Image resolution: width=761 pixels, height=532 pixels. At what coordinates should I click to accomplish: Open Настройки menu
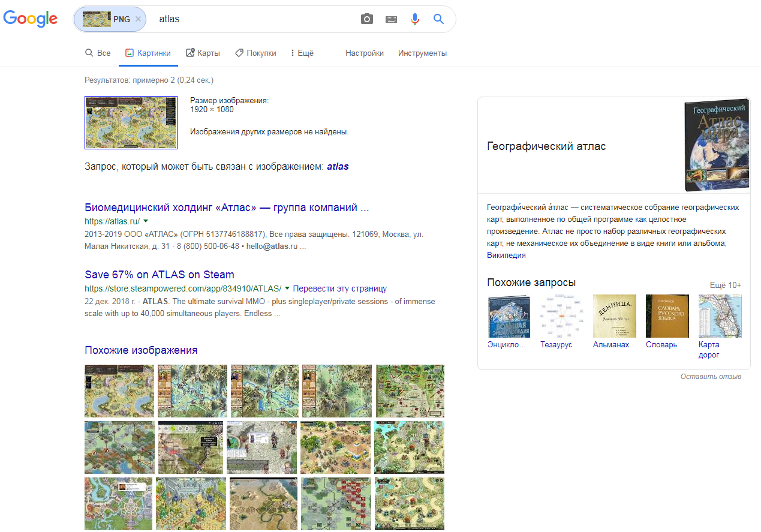pyautogui.click(x=365, y=53)
